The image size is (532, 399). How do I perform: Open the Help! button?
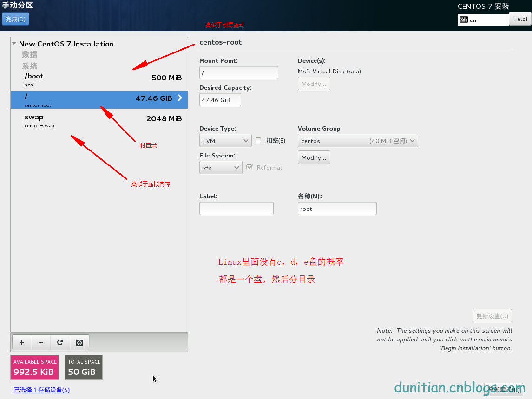520,19
